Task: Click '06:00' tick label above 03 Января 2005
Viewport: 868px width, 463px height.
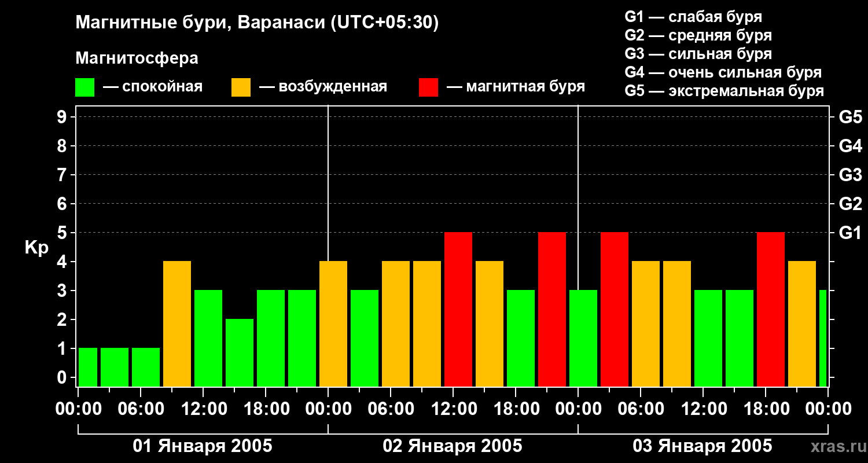Action: click(641, 409)
